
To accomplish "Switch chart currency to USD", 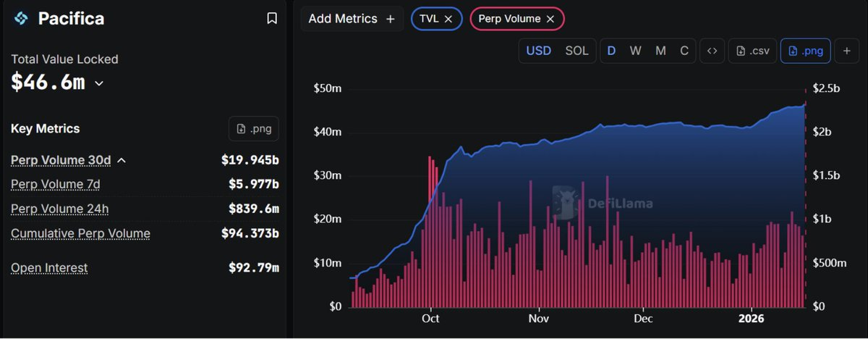I will pos(538,51).
